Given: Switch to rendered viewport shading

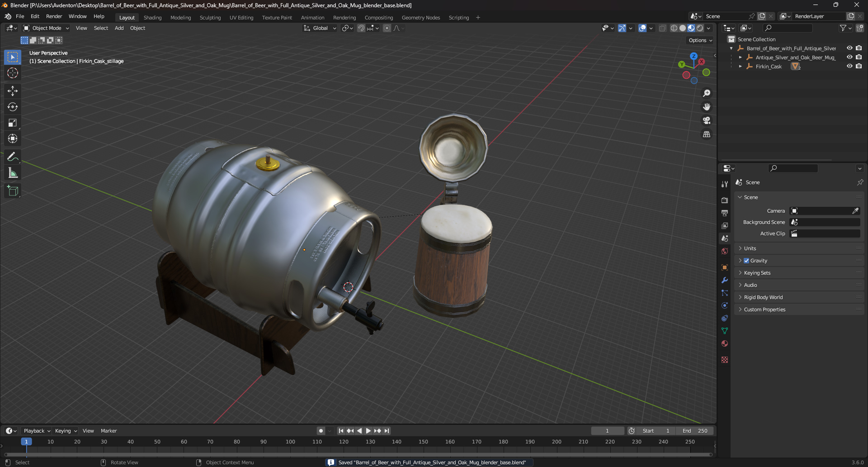Looking at the screenshot, I should [x=700, y=28].
